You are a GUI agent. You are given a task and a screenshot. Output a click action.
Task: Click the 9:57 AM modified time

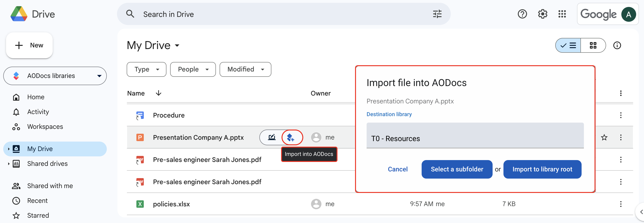click(421, 204)
